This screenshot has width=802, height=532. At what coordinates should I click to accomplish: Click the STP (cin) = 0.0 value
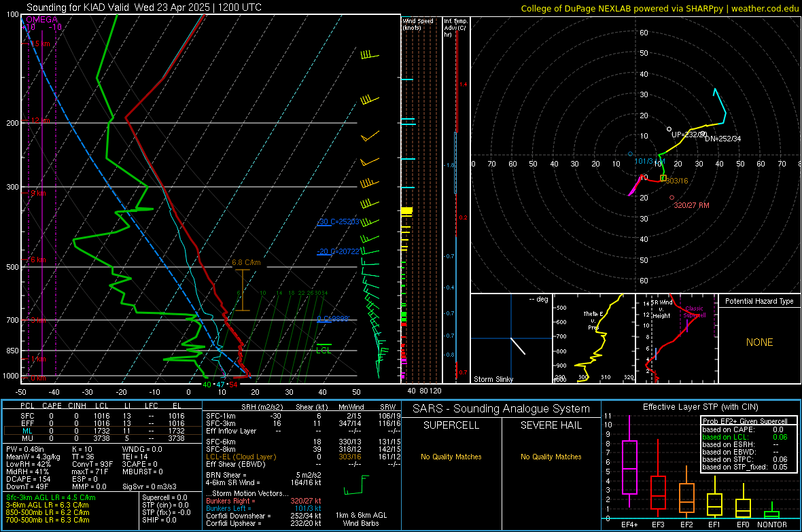165,505
